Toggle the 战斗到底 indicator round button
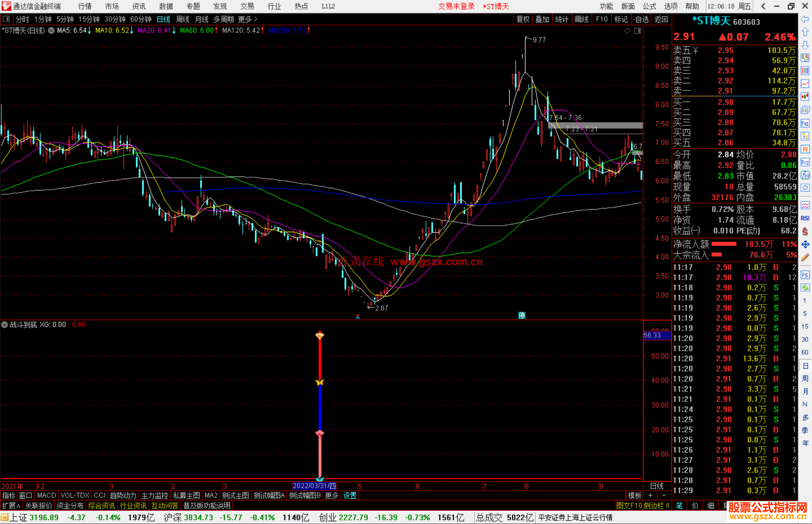This screenshot has height=524, width=812. coord(5,325)
